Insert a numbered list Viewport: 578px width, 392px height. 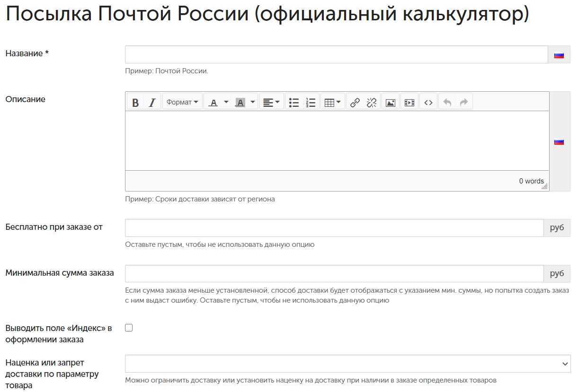coord(311,102)
